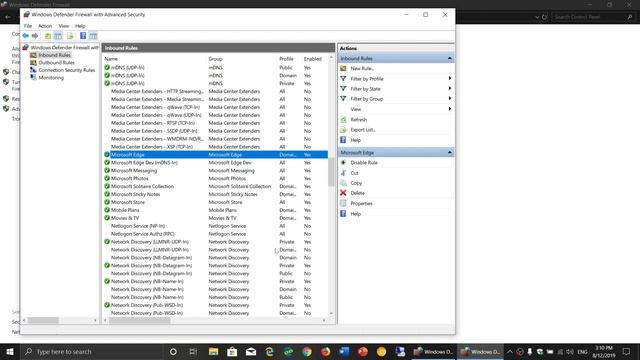Screen dimensions: 640x360
Task: Collapse the Microsoft Edge actions section
Action: click(450, 152)
